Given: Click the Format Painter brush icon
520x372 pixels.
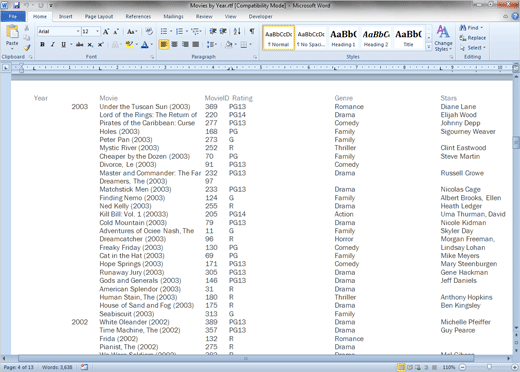Looking at the screenshot, I should click(27, 48).
